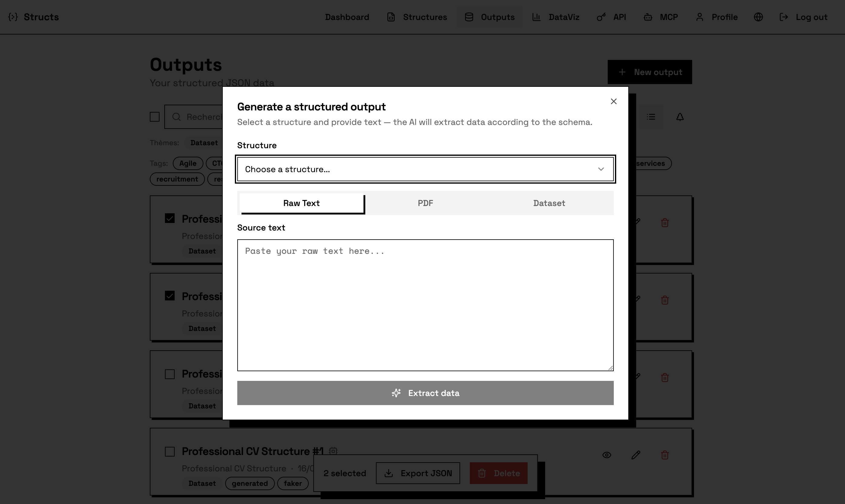The width and height of the screenshot is (845, 504).
Task: Open the Dataset tab
Action: 549,203
